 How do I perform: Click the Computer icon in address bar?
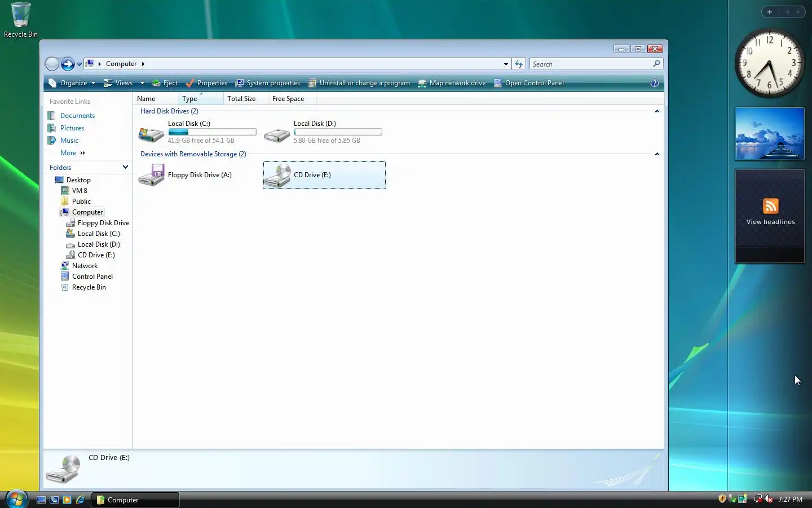point(90,64)
